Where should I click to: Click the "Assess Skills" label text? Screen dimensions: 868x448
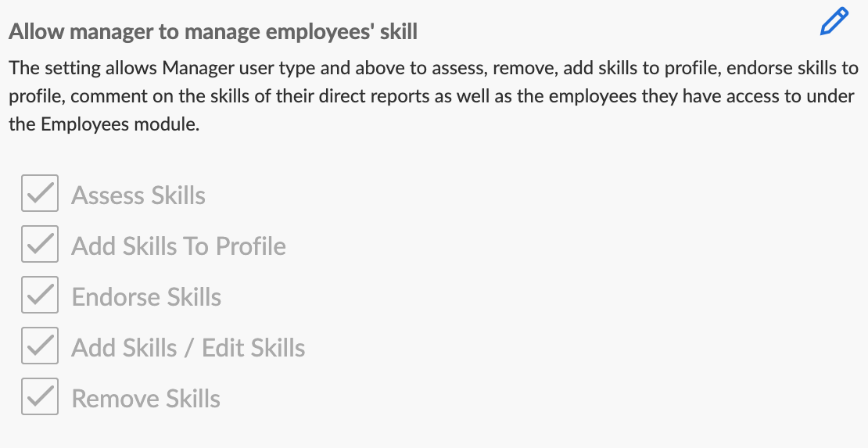[x=138, y=195]
